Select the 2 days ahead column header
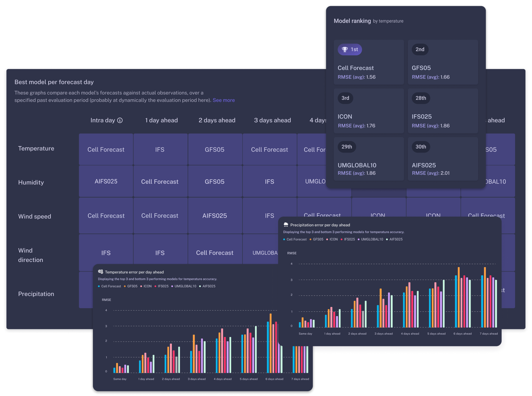 [x=217, y=120]
